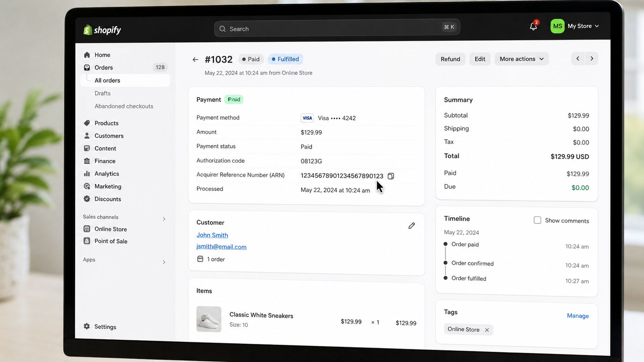Click the Marketing target icon
This screenshot has width=644, height=362.
click(87, 186)
